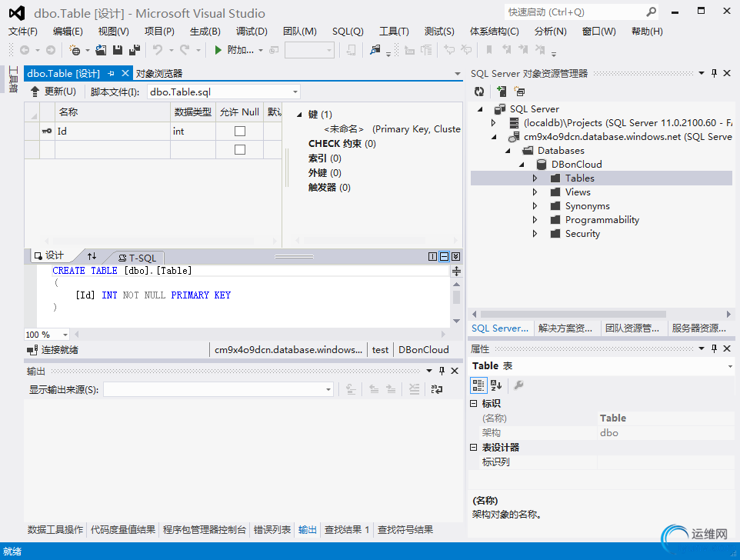Viewport: 740px width, 560px height.
Task: Open the 体系结构(C) menu
Action: pos(494,31)
